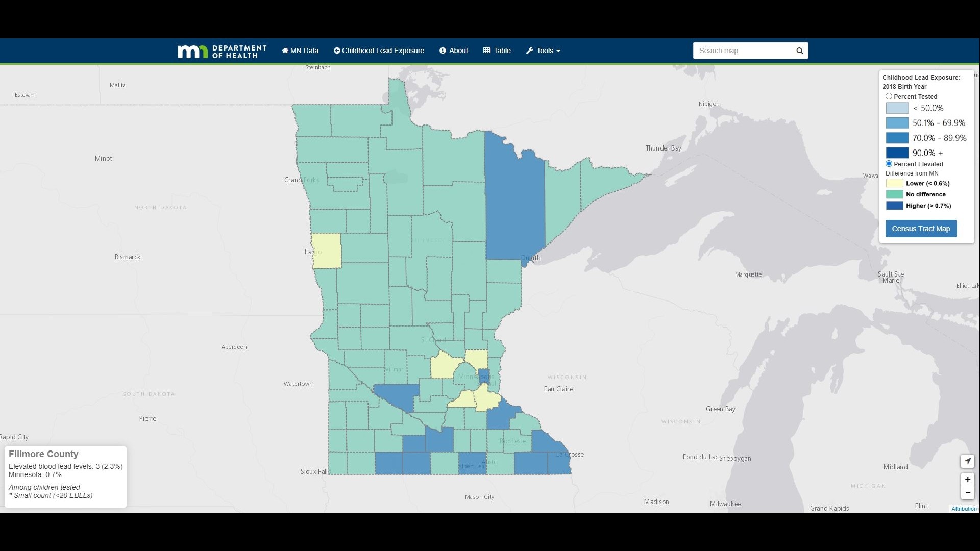This screenshot has width=980, height=551.
Task: Select the Percent Tested radio button
Action: coord(889,96)
